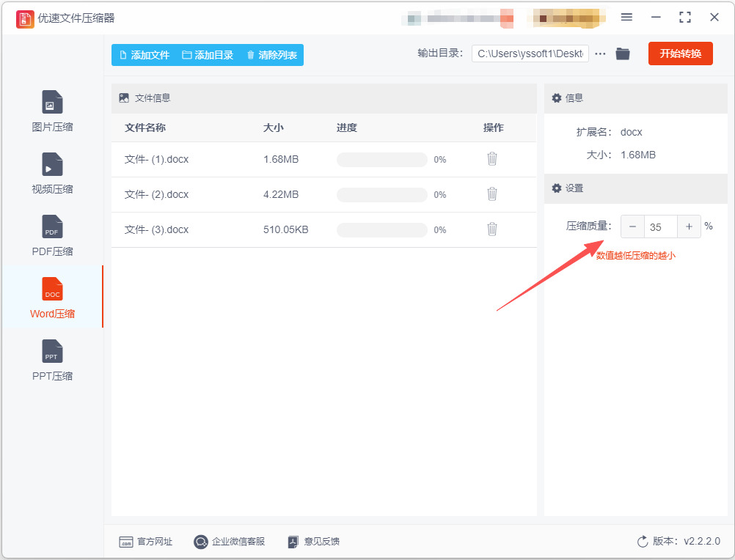Increase compression quality with plus button
Screen dimensions: 735x560
click(x=689, y=226)
